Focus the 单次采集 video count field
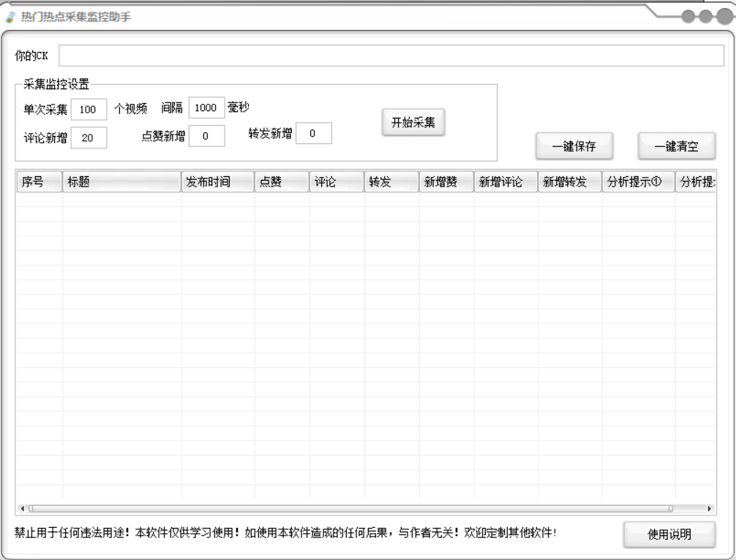The width and height of the screenshot is (736, 560). pos(89,110)
